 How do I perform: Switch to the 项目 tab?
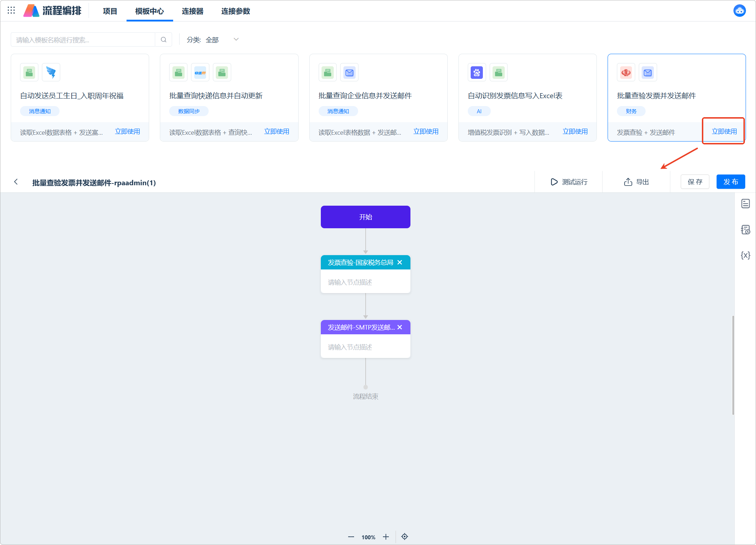pos(110,11)
